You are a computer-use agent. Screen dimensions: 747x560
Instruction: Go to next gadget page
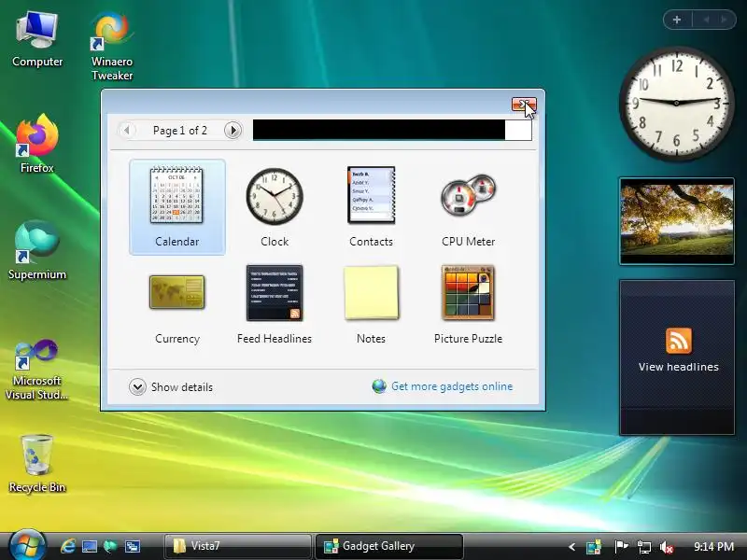point(233,130)
